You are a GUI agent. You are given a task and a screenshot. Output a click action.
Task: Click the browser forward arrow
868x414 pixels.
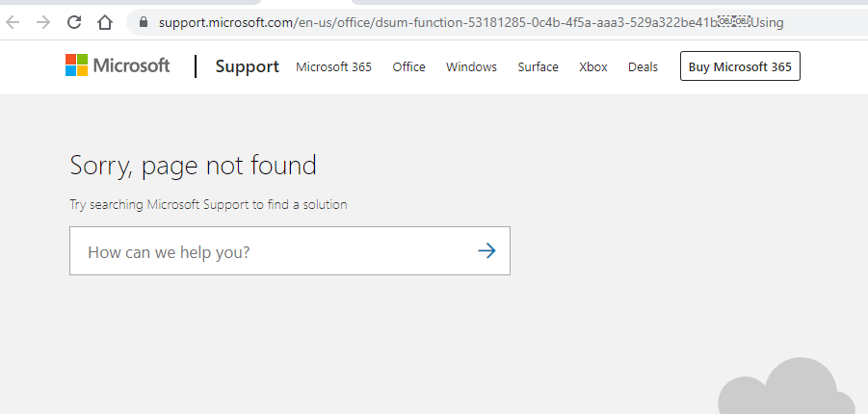43,22
